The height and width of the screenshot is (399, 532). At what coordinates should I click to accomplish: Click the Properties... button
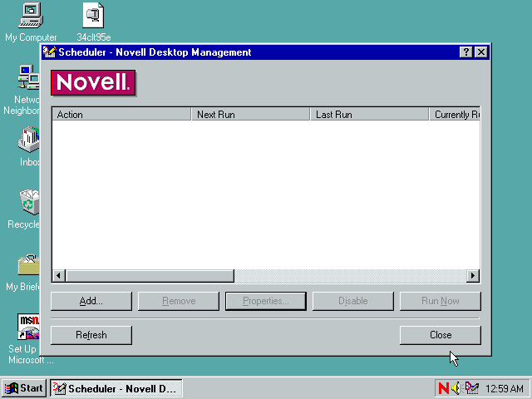coord(266,301)
